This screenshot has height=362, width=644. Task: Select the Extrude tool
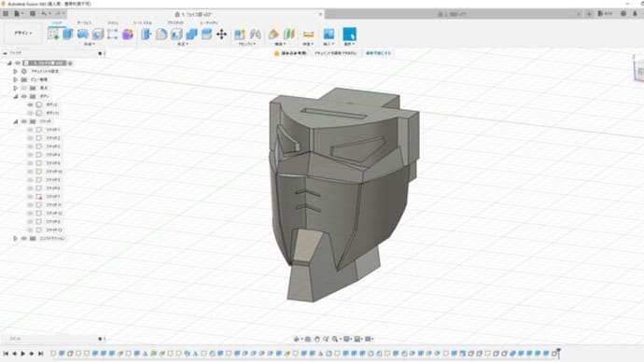tap(68, 35)
